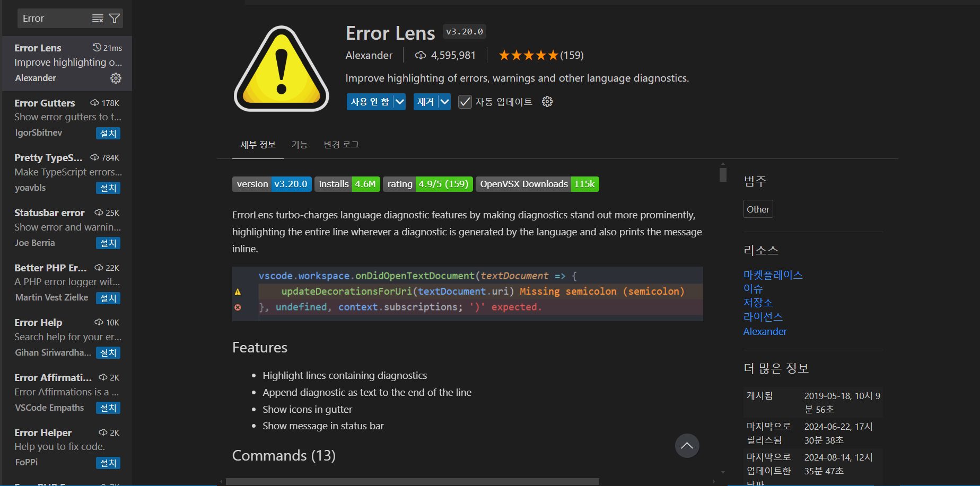This screenshot has width=980, height=486.
Task: Click the install count cloud icon 4,595,981
Action: pyautogui.click(x=421, y=55)
